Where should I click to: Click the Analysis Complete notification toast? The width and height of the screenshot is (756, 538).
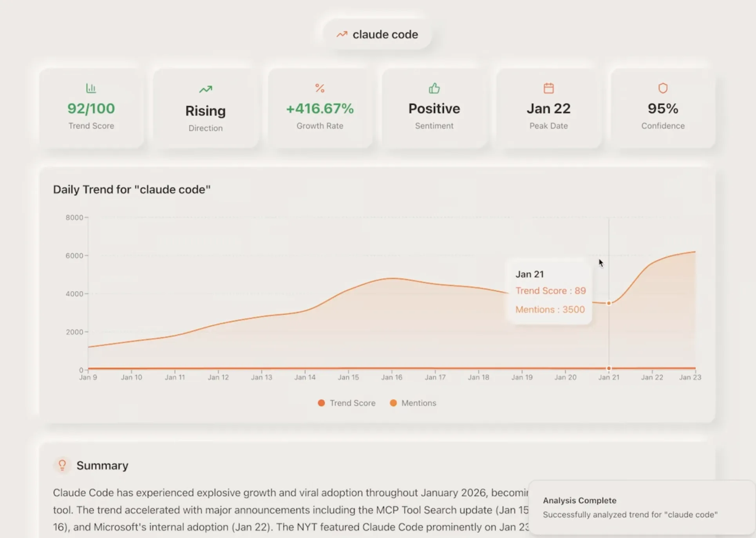641,507
